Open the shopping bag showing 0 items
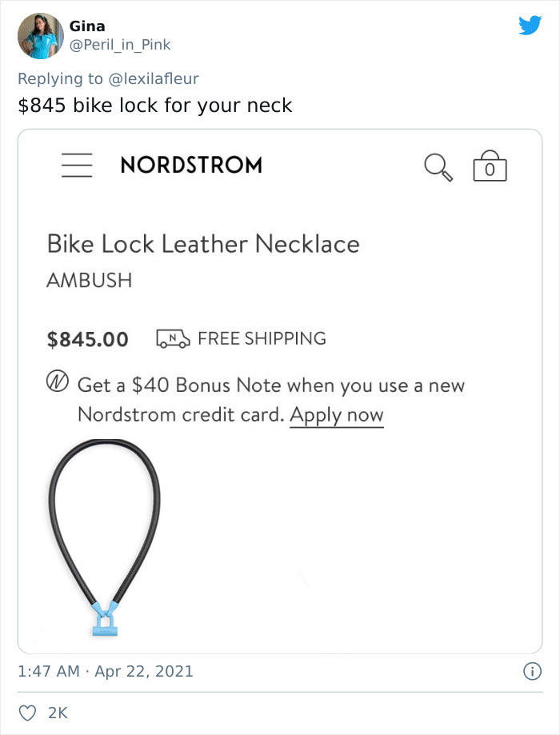 coord(492,166)
